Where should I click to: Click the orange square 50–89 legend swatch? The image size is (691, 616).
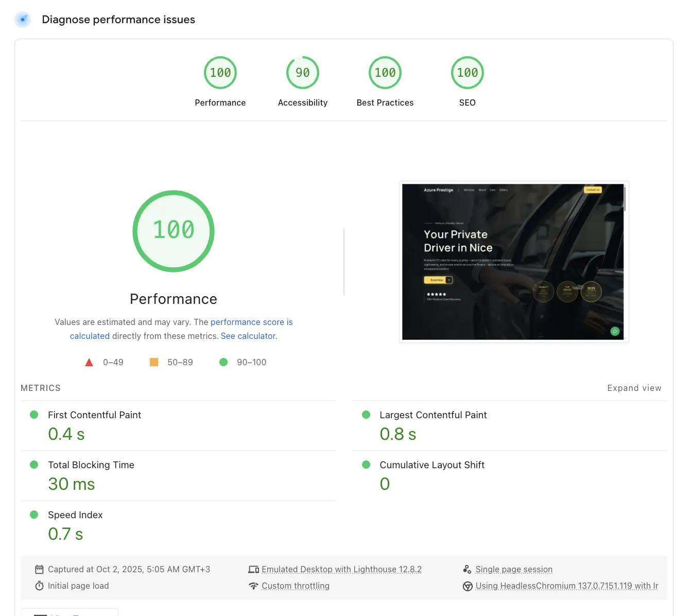(x=154, y=362)
